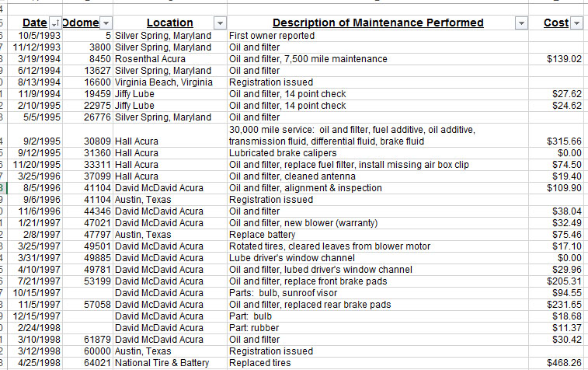Open the Odometer column filter dropdown
Screen dimensions: 588x370
coord(106,23)
